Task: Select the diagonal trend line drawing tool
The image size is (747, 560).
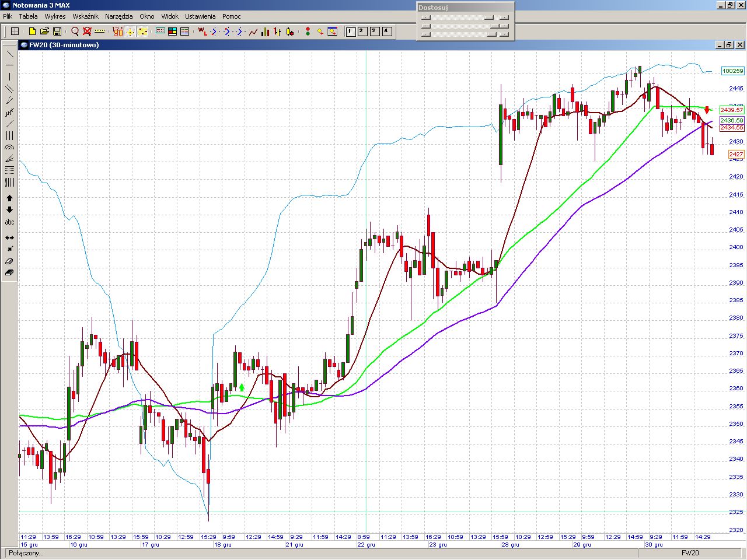Action: [x=9, y=54]
